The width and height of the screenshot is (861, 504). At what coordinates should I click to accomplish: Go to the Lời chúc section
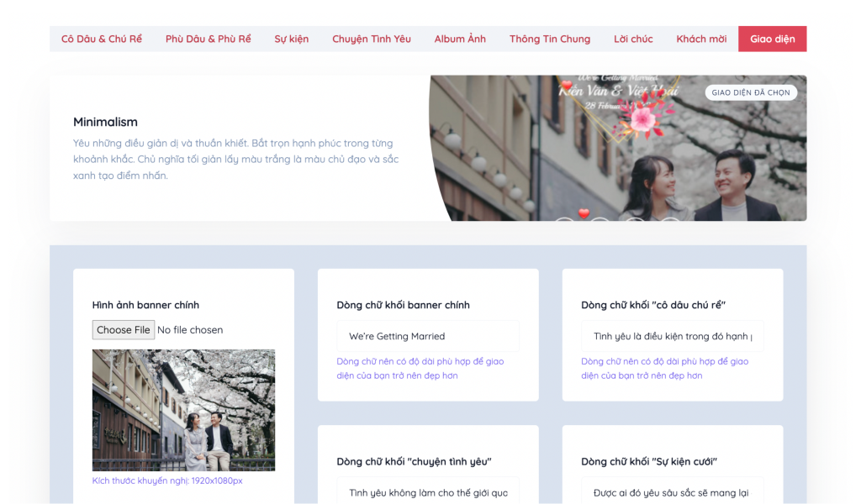(x=632, y=39)
